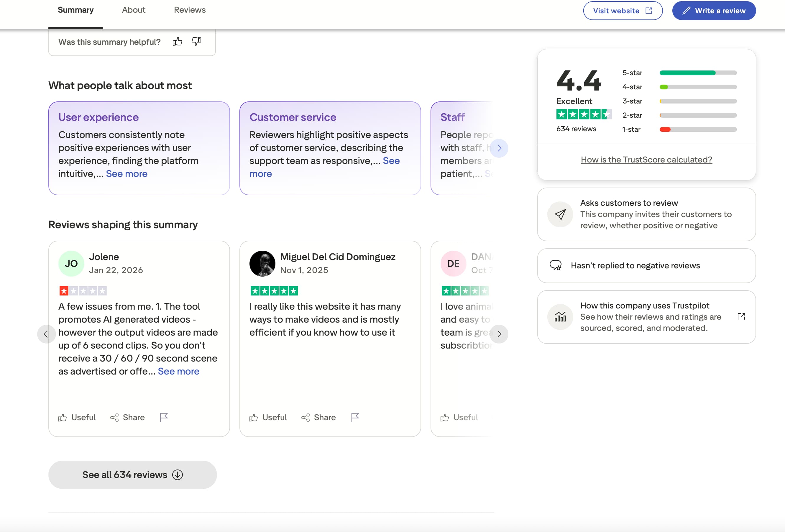This screenshot has width=785, height=532.
Task: Mark Jolene's review as Useful
Action: (77, 418)
